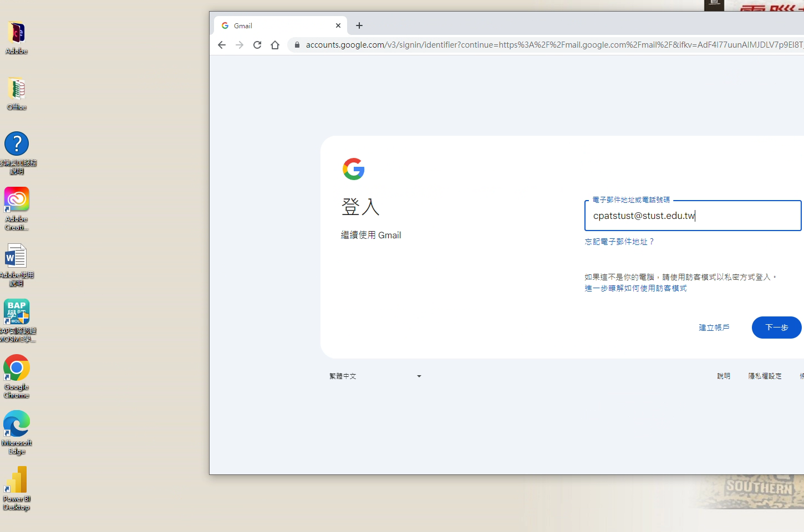Open Google Chrome desktop shortcut

17,369
